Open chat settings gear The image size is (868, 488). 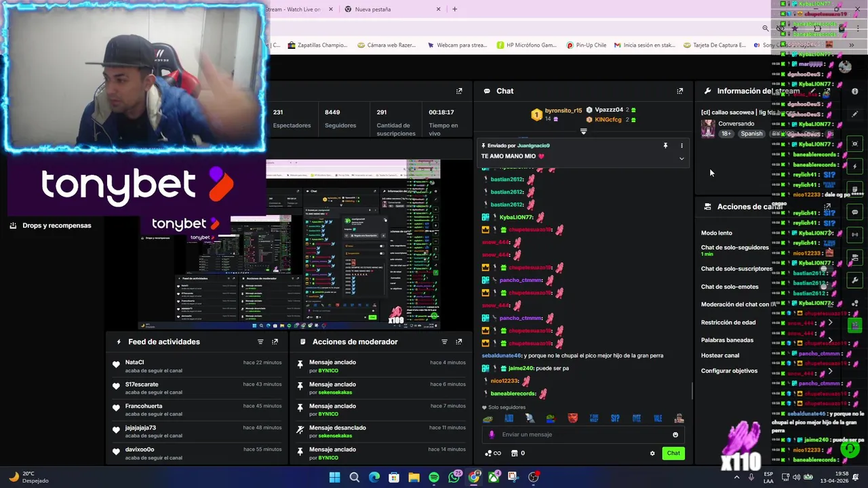[x=652, y=453]
